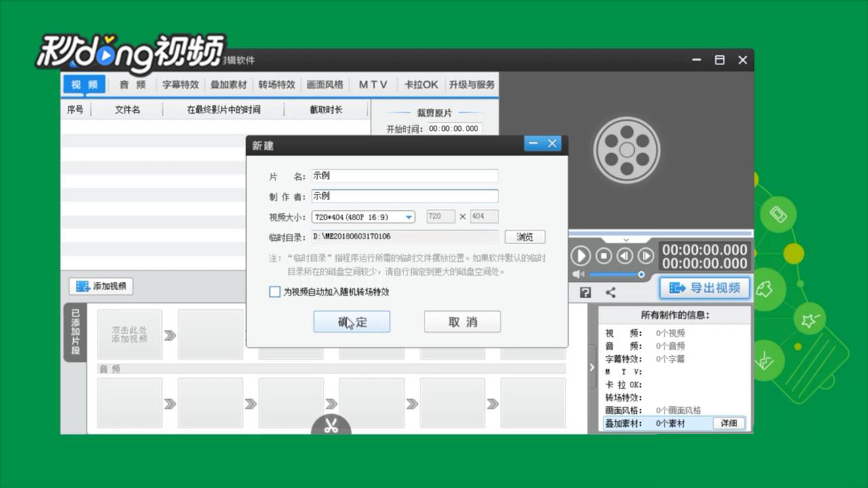The height and width of the screenshot is (488, 868).
Task: Click the 浏览 browse button
Action: tap(525, 237)
